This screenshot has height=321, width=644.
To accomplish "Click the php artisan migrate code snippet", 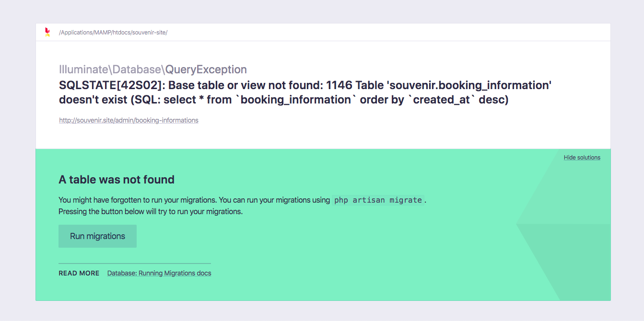I will pos(378,200).
